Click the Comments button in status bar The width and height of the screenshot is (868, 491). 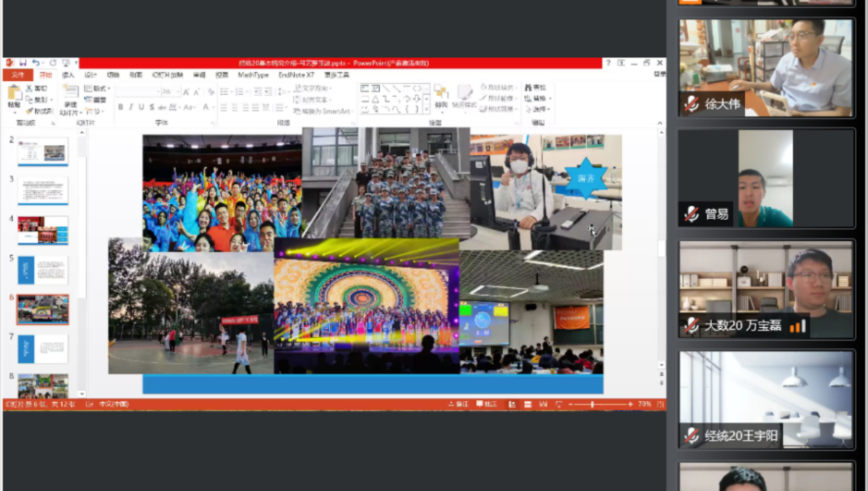[487, 404]
